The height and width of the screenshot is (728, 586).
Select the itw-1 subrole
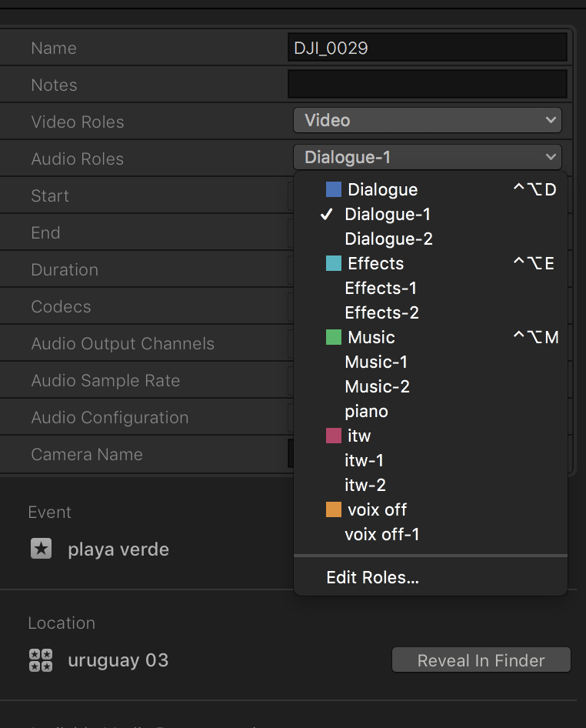(365, 460)
